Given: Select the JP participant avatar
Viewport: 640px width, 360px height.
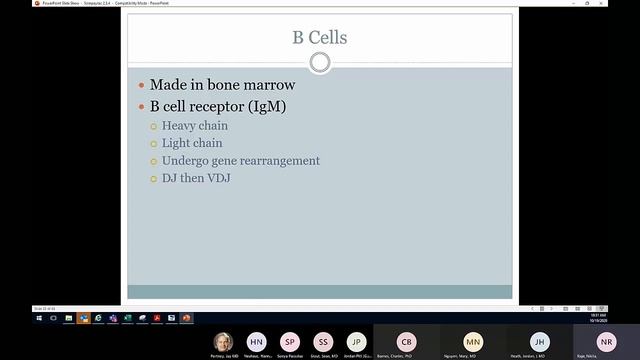Looking at the screenshot, I should [x=356, y=342].
